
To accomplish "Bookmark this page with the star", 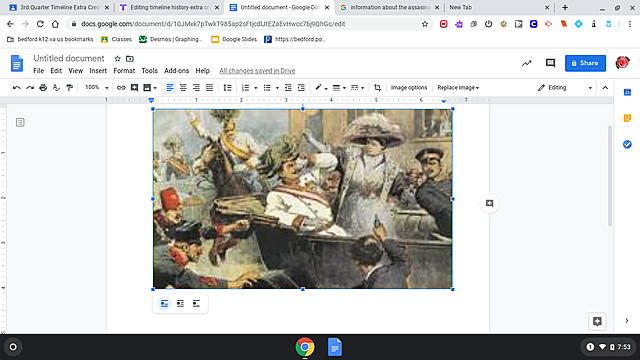I will tap(425, 24).
